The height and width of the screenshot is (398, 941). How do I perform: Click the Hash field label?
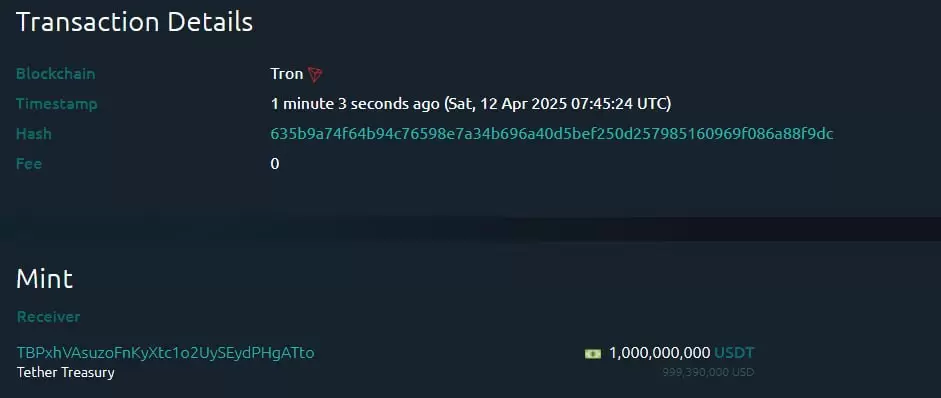click(34, 134)
